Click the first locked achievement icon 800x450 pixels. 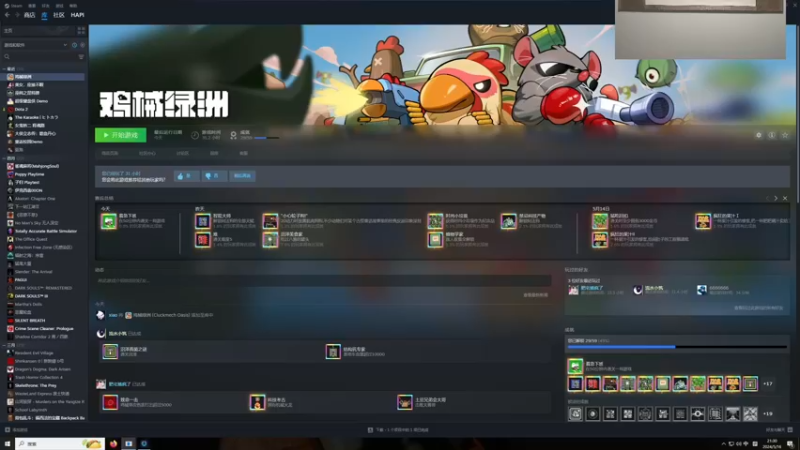coord(575,414)
